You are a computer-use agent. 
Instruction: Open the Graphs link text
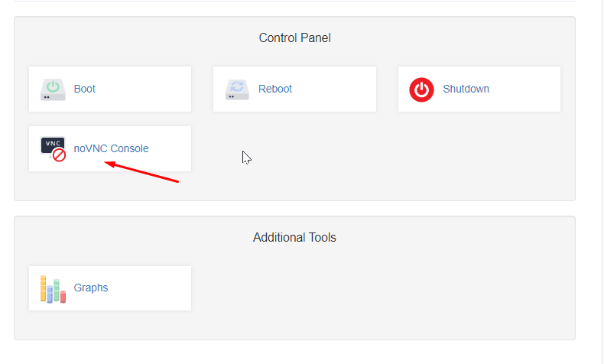(x=91, y=288)
